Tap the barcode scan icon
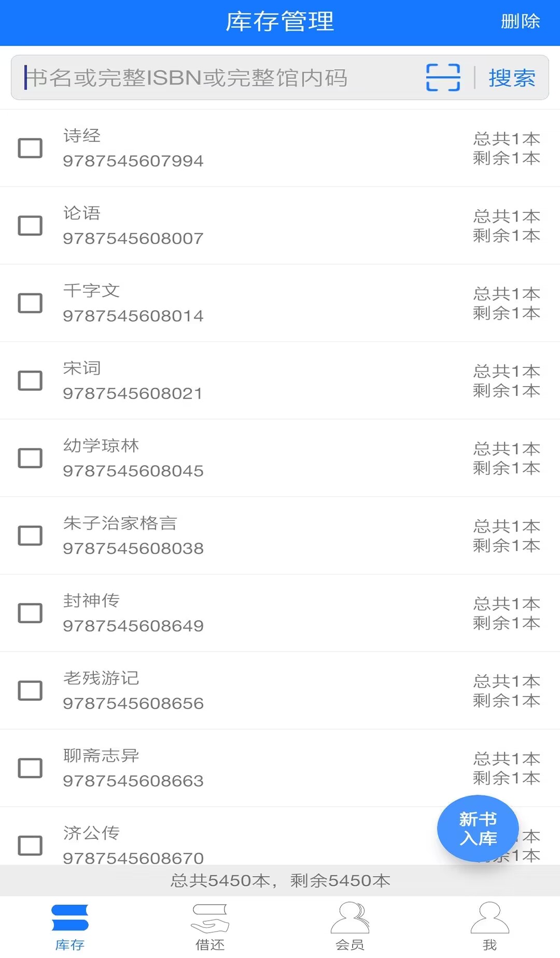This screenshot has width=560, height=958. 443,78
